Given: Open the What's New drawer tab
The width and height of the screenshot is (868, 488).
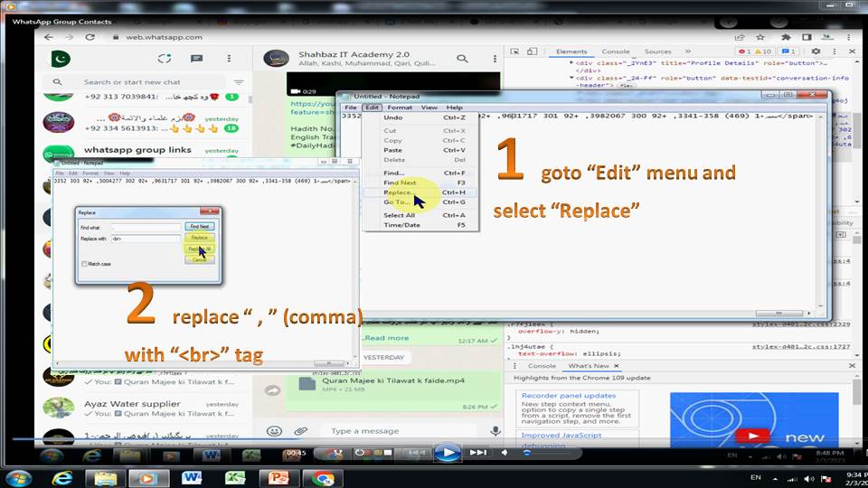Looking at the screenshot, I should (588, 366).
